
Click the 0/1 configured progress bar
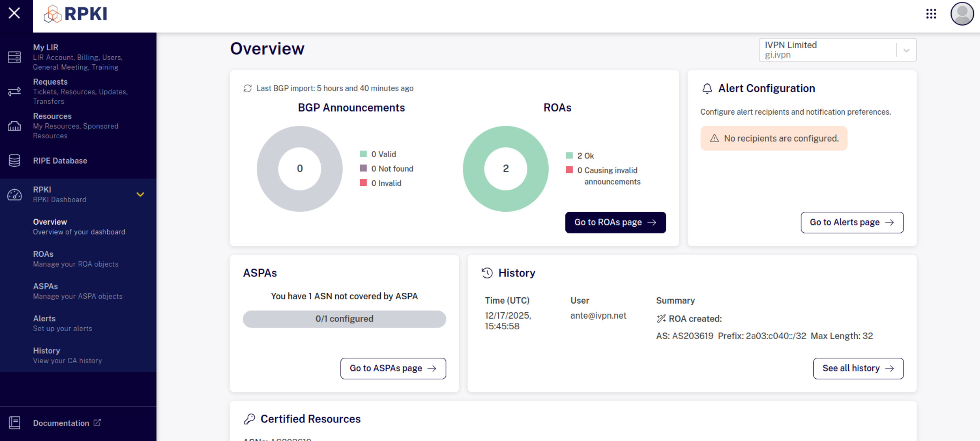(344, 319)
